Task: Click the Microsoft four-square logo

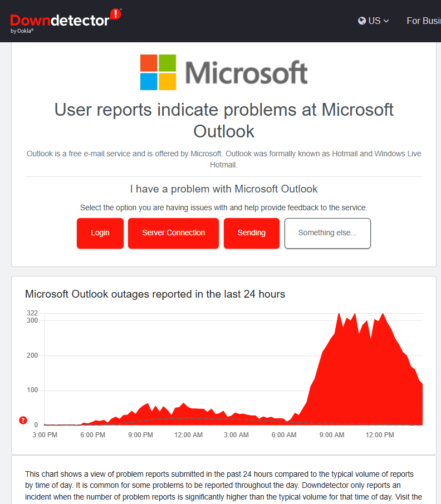Action: coord(158,72)
